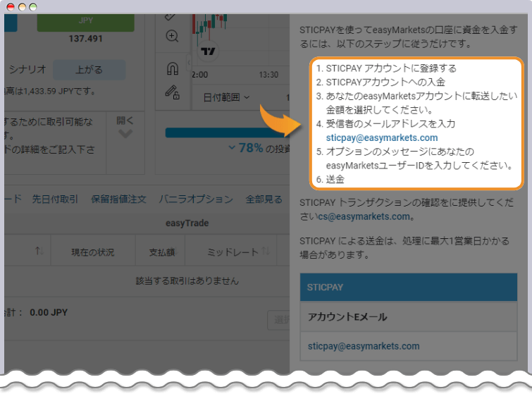Click step 6 送金 text
The width and height of the screenshot is (532, 394).
click(x=335, y=180)
